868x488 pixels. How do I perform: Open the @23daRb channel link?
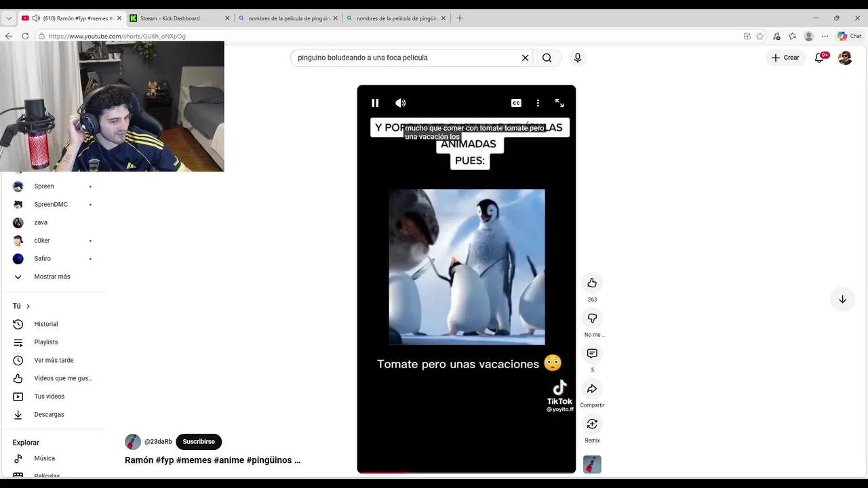click(x=158, y=442)
